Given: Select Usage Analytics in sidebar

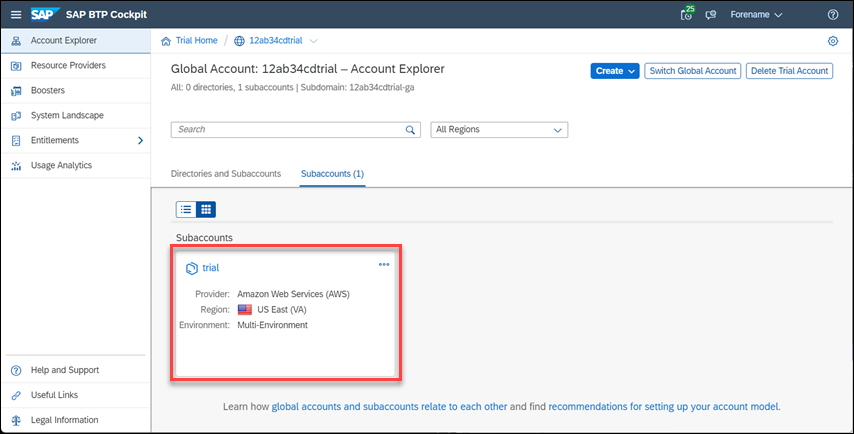Looking at the screenshot, I should tap(75, 166).
